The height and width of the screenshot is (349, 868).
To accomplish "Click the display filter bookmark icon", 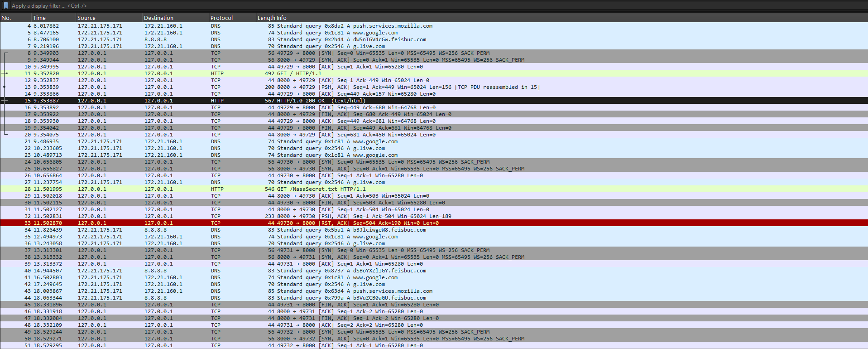I will coord(6,6).
